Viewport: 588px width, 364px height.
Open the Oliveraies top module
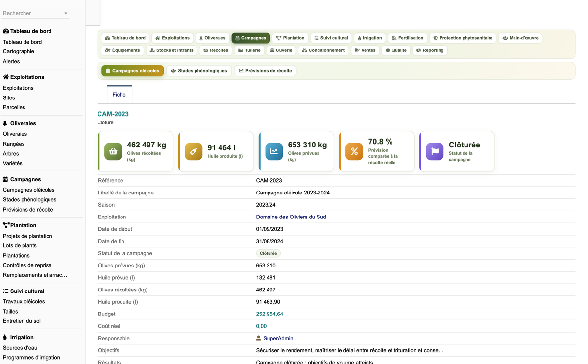coord(212,38)
